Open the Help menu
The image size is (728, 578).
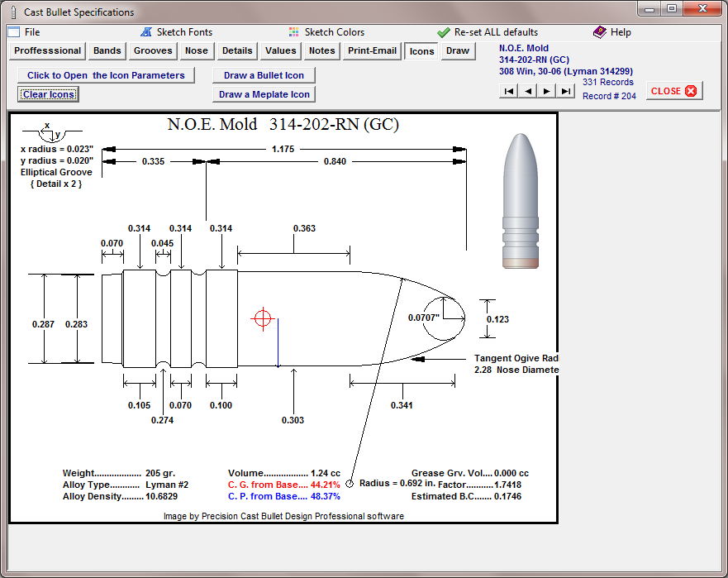pyautogui.click(x=621, y=32)
